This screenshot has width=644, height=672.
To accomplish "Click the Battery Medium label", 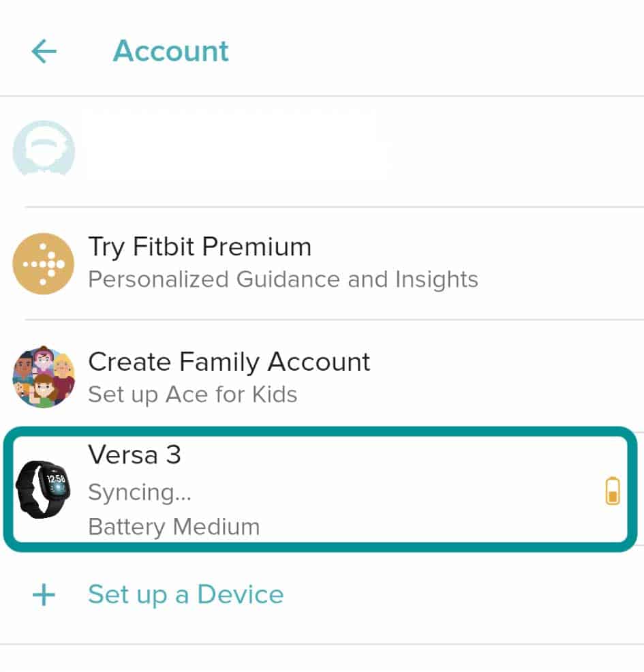I will [x=174, y=527].
